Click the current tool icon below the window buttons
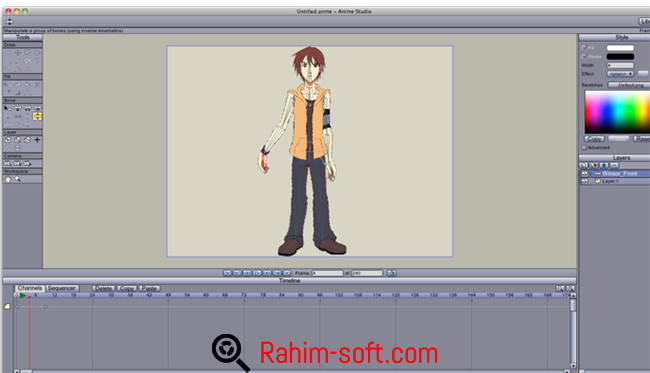 coord(10,22)
